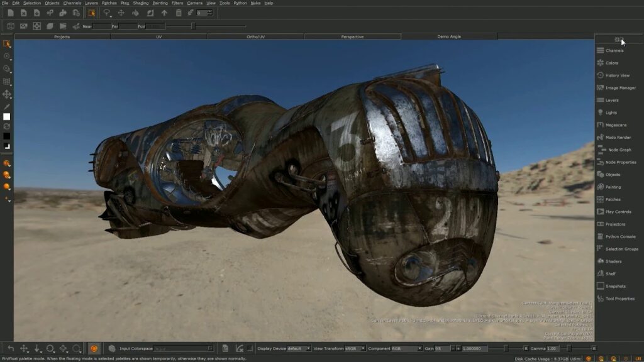Image resolution: width=644 pixels, height=362 pixels.
Task: Open the Patches palette
Action: (613, 199)
